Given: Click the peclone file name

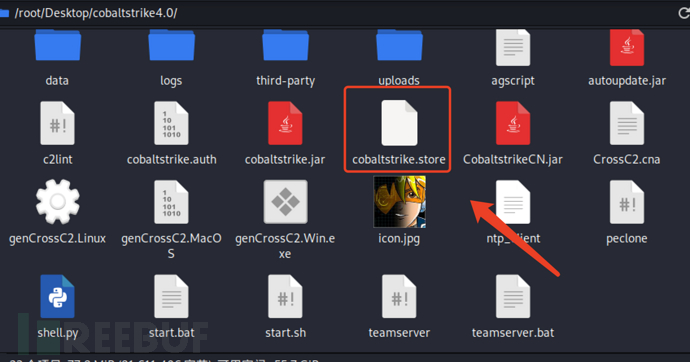Looking at the screenshot, I should coord(627,239).
